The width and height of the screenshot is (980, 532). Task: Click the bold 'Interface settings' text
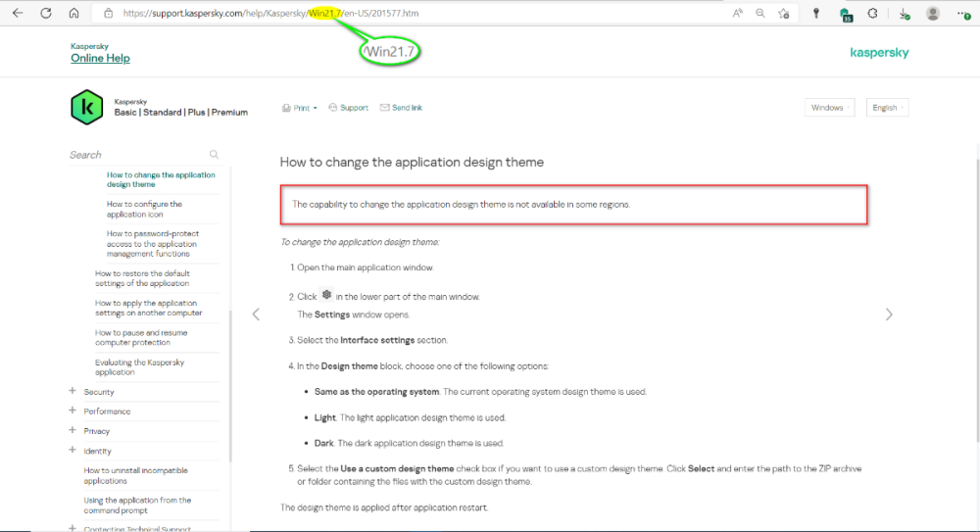coord(377,340)
